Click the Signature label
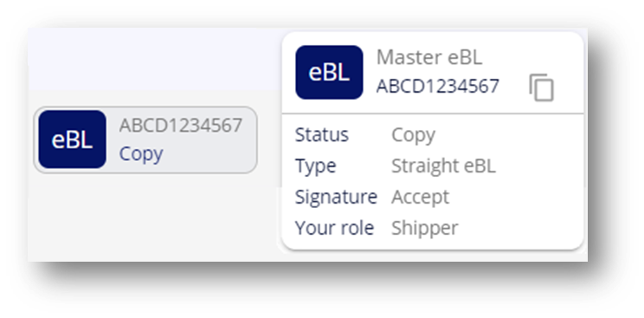 (x=336, y=197)
